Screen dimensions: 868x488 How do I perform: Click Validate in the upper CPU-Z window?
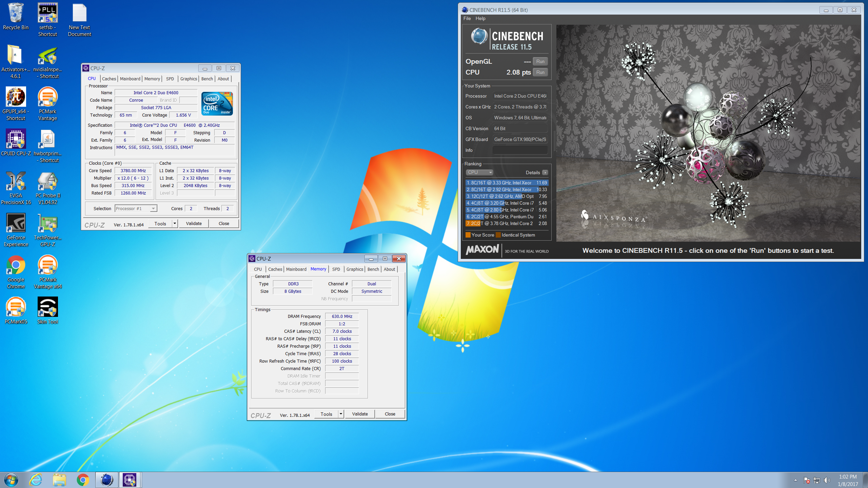[194, 223]
